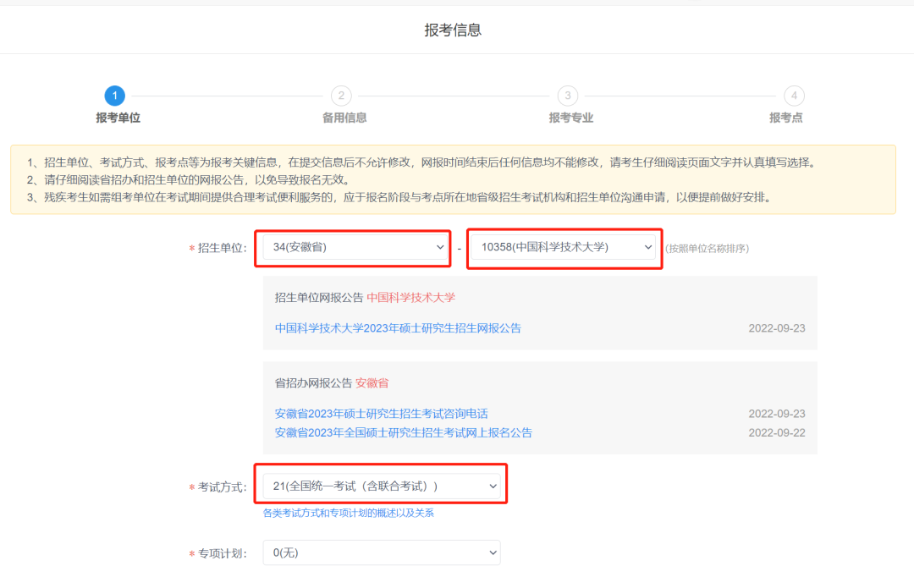Click the 专项计划 field label
The image size is (914, 588).
point(222,553)
